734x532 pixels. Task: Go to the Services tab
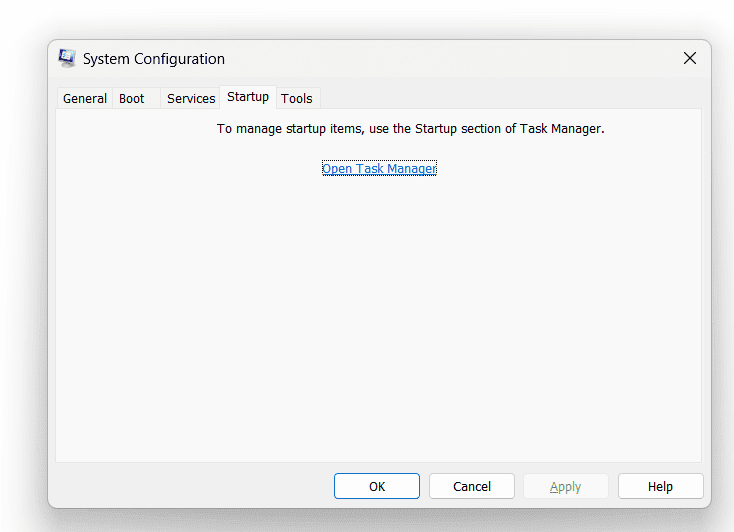pyautogui.click(x=191, y=98)
